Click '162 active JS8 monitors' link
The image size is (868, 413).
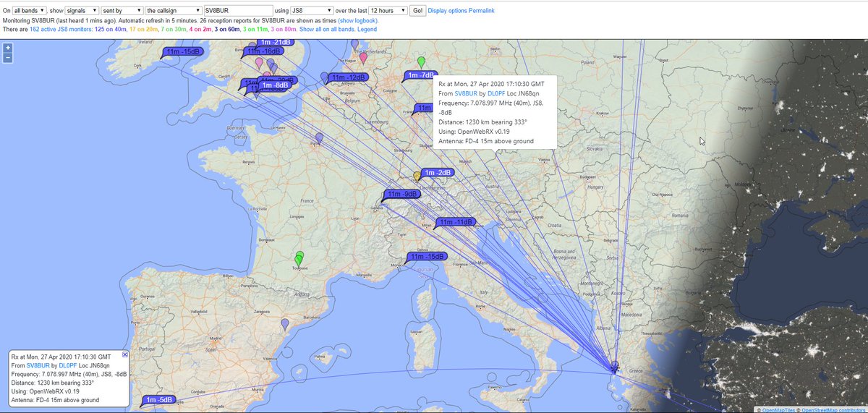coord(61,29)
